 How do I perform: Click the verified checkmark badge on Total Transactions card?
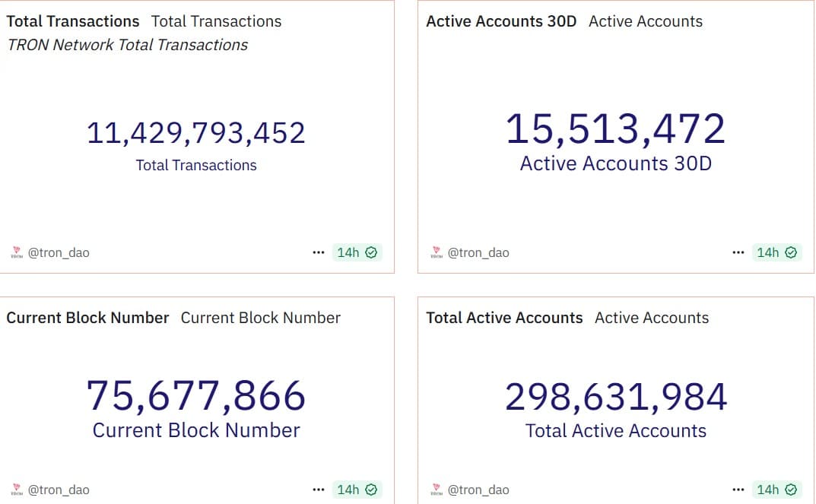click(372, 252)
